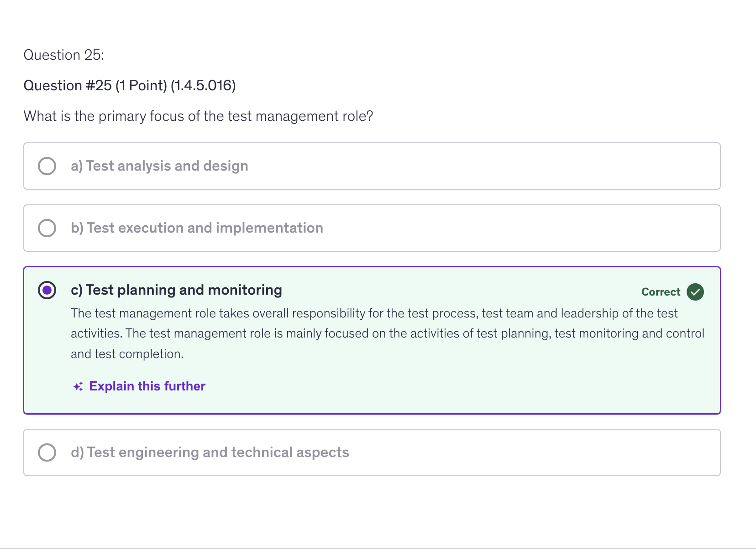Click the filled radio button on option c
The width and height of the screenshot is (756, 551).
[47, 290]
